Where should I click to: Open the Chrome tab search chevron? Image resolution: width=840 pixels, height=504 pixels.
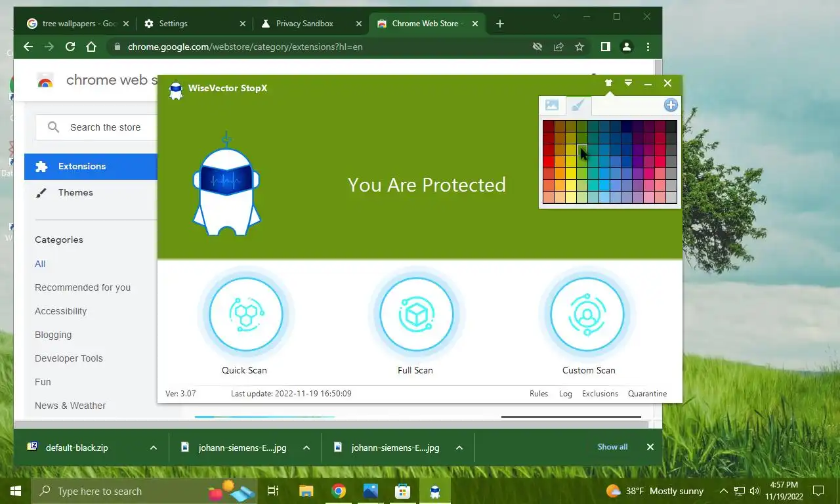(556, 16)
